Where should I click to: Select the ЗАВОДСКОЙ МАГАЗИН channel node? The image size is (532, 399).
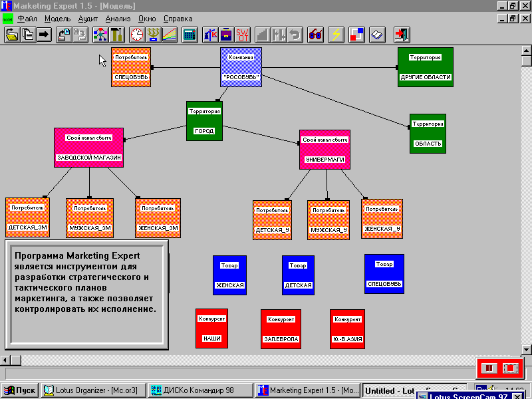tap(89, 148)
